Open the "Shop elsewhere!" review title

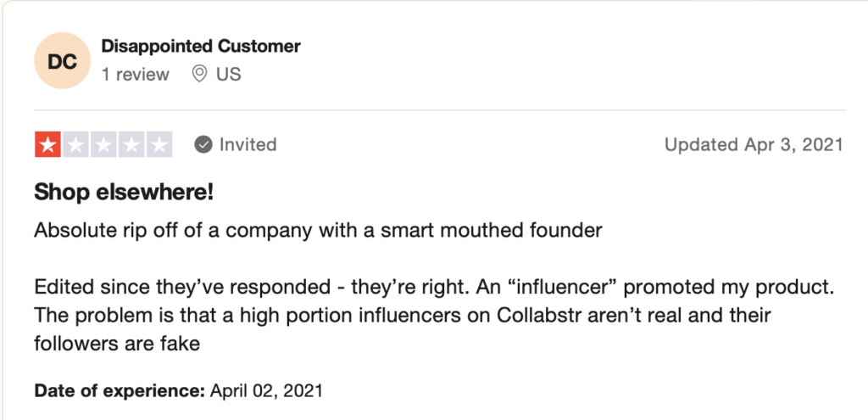[x=124, y=193]
